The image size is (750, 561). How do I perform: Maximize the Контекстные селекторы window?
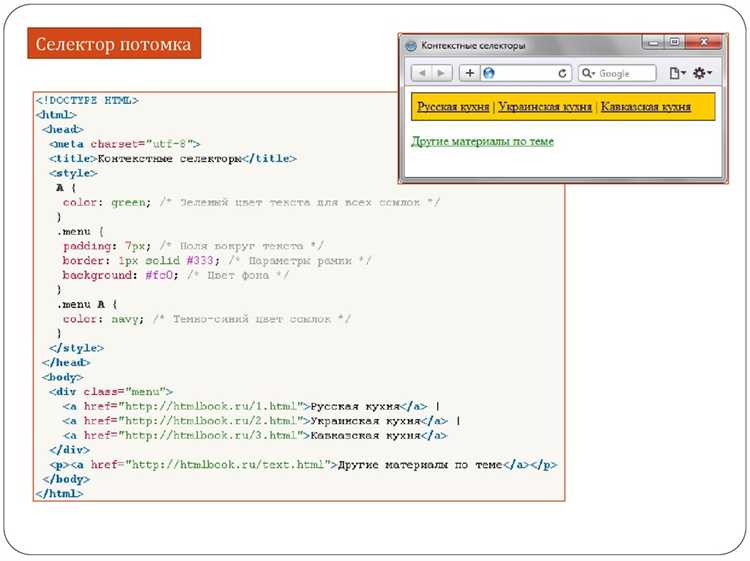[x=674, y=43]
